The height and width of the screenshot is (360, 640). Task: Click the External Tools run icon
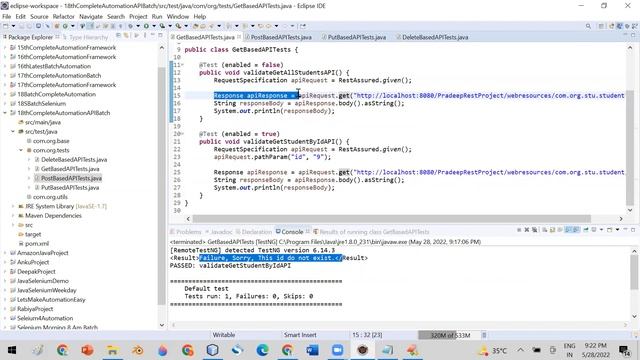pyautogui.click(x=178, y=26)
